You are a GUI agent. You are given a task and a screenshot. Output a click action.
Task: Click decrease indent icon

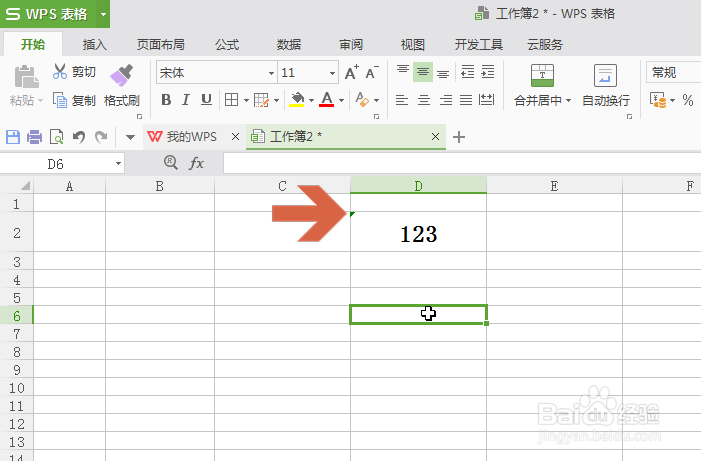tap(468, 72)
